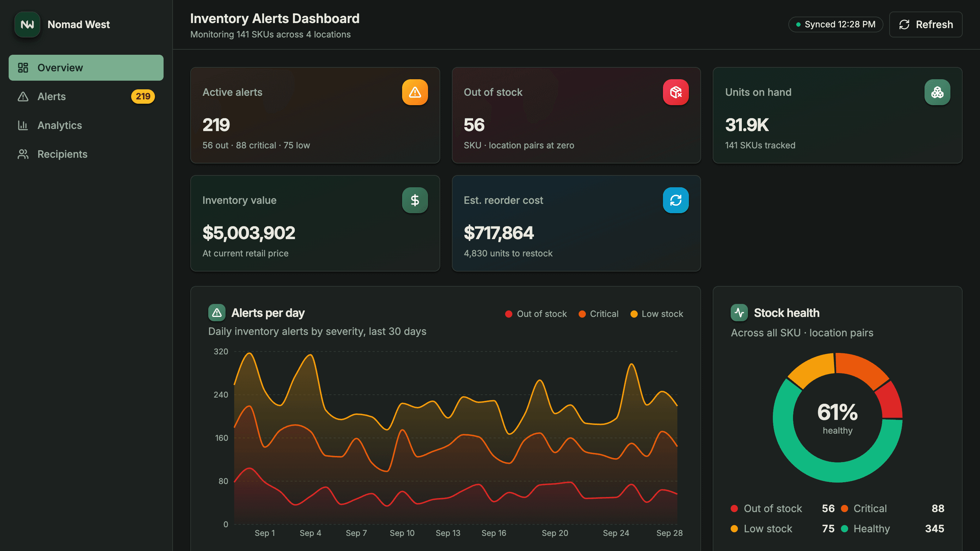This screenshot has height=551, width=980.
Task: Click '56 out · 88 critical · 75 low' text
Action: tap(256, 145)
